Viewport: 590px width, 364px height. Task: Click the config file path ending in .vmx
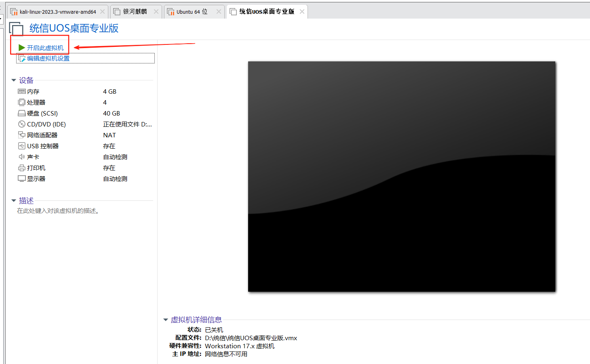click(x=251, y=338)
